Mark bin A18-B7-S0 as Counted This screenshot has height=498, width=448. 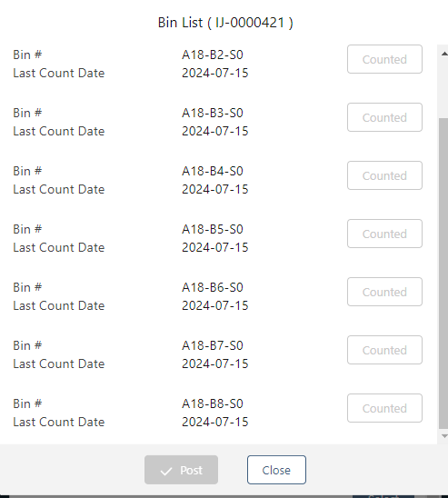coord(384,350)
